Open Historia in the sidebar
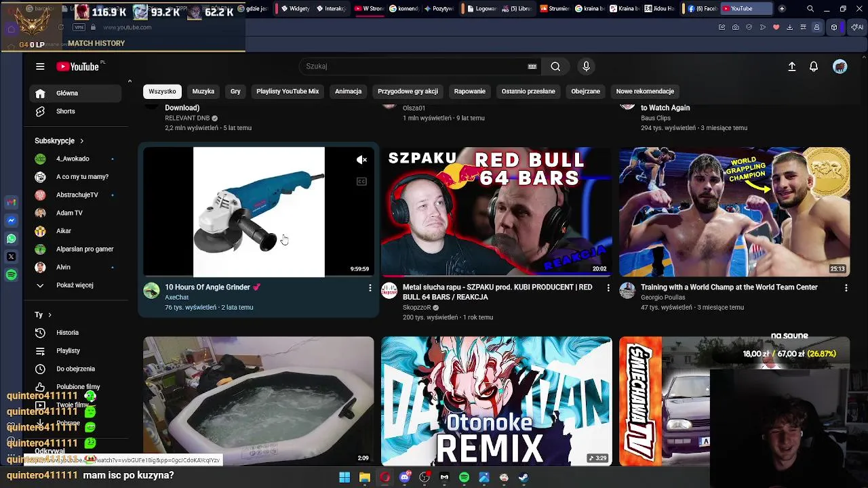This screenshot has width=868, height=488. [75, 333]
